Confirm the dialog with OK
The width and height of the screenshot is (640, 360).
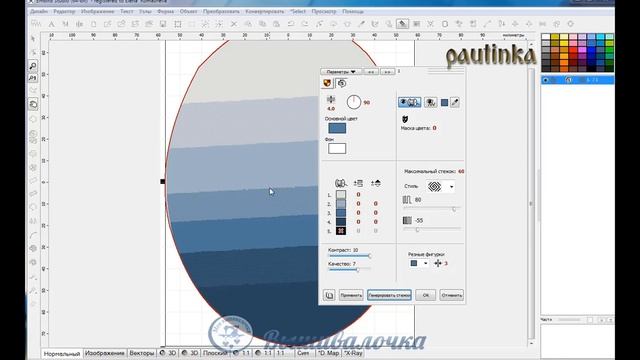[x=426, y=295]
